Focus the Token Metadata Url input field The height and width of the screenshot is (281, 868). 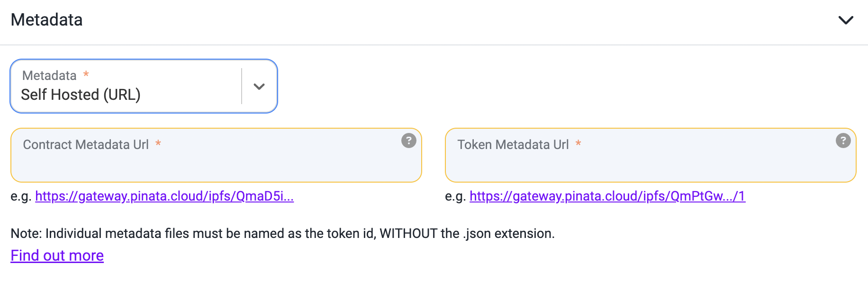[651, 155]
